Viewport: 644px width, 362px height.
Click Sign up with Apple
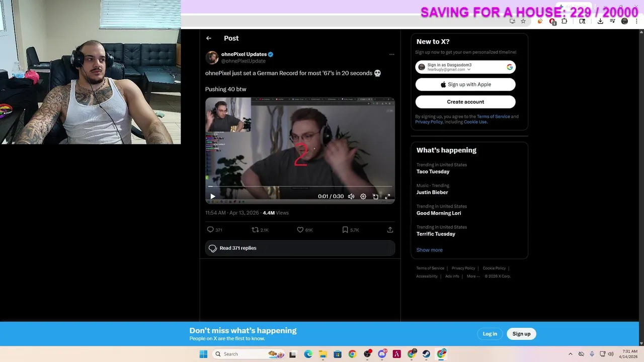[x=465, y=84]
